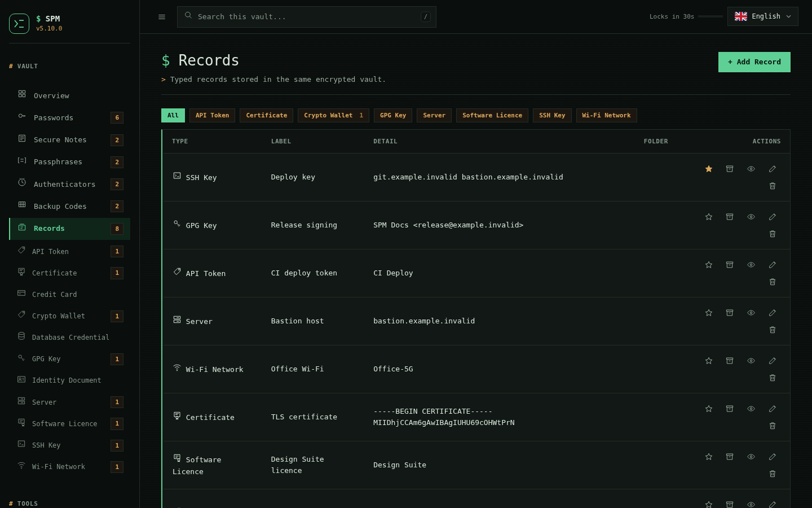The image size is (812, 508).
Task: View the CI deploy token eye icon
Action: pos(751,265)
